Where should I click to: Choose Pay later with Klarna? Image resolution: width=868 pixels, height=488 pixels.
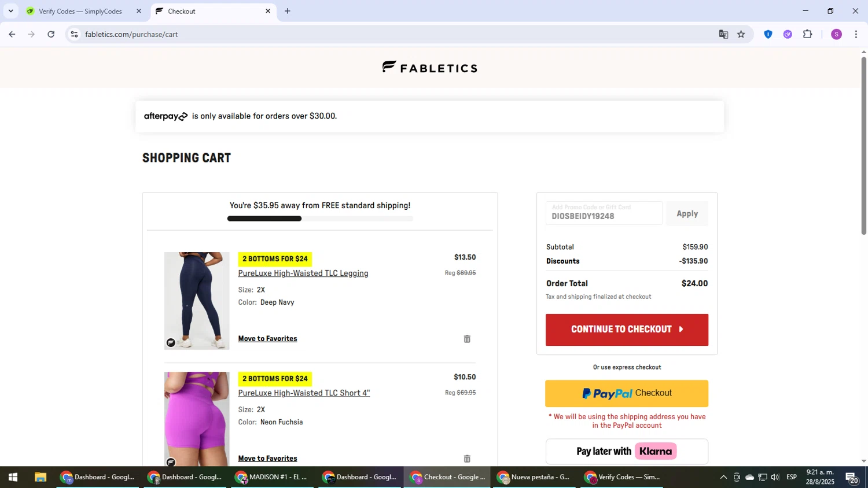[x=627, y=452]
